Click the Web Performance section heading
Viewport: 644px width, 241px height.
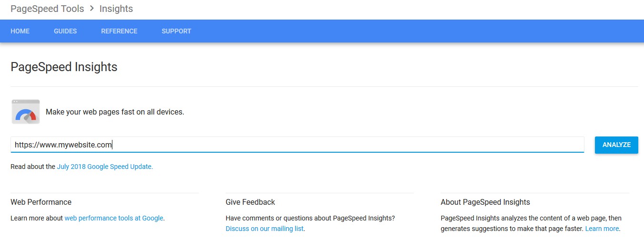tap(41, 202)
